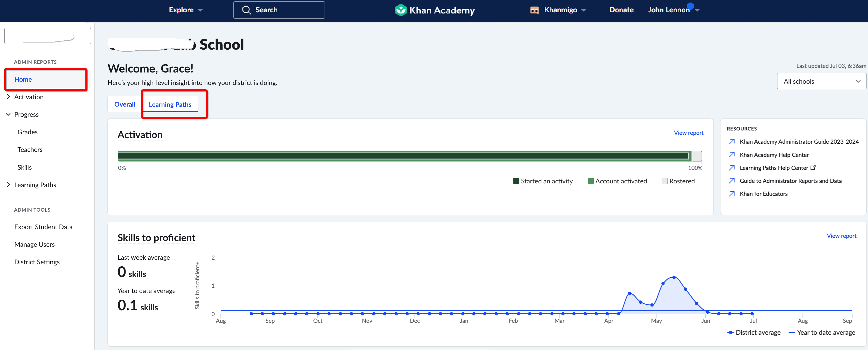Select the Overall tab
Image resolution: width=868 pixels, height=350 pixels.
[125, 104]
